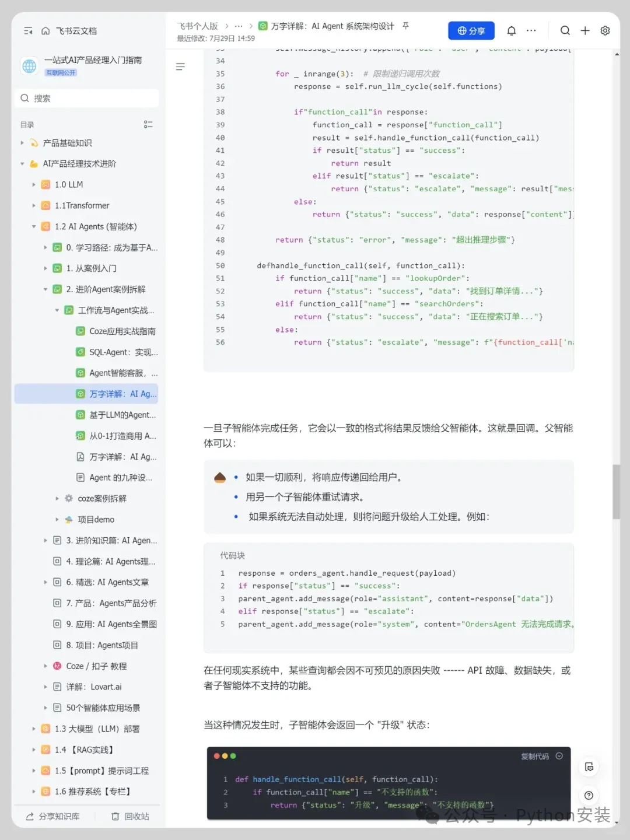Open 8. 项目: Agents项目
Screen dimensions: 630x840
[102, 645]
